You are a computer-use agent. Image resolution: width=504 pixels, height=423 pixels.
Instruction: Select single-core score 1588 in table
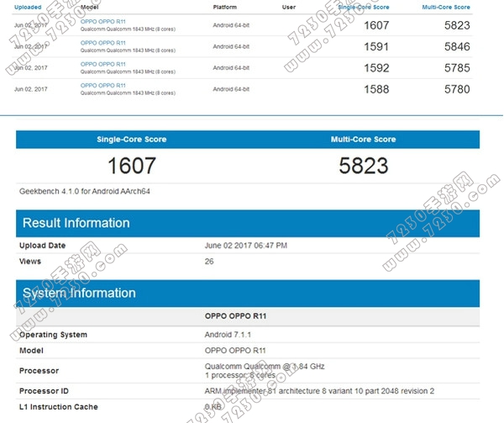[x=376, y=89]
